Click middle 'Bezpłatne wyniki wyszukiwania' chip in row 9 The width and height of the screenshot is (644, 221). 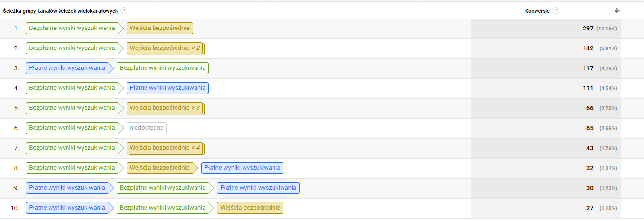click(163, 188)
